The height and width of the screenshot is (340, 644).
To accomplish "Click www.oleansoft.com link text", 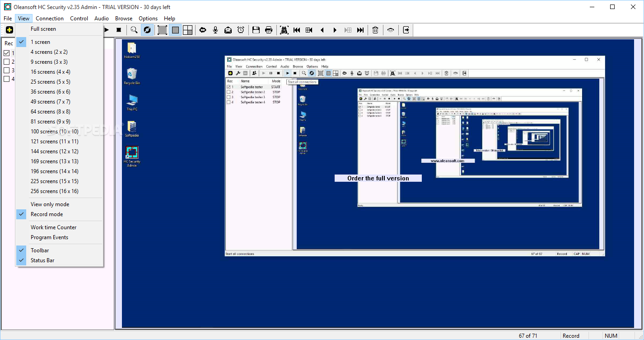I will 448,161.
